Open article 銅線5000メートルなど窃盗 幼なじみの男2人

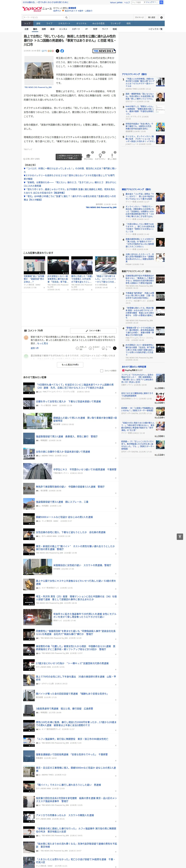click(64, 517)
